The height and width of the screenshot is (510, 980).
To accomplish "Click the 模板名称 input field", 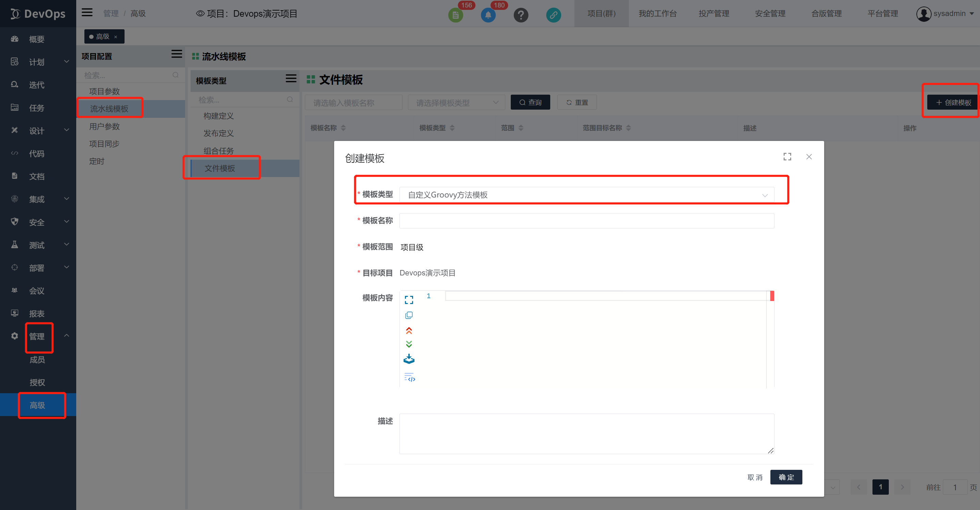I will click(586, 221).
